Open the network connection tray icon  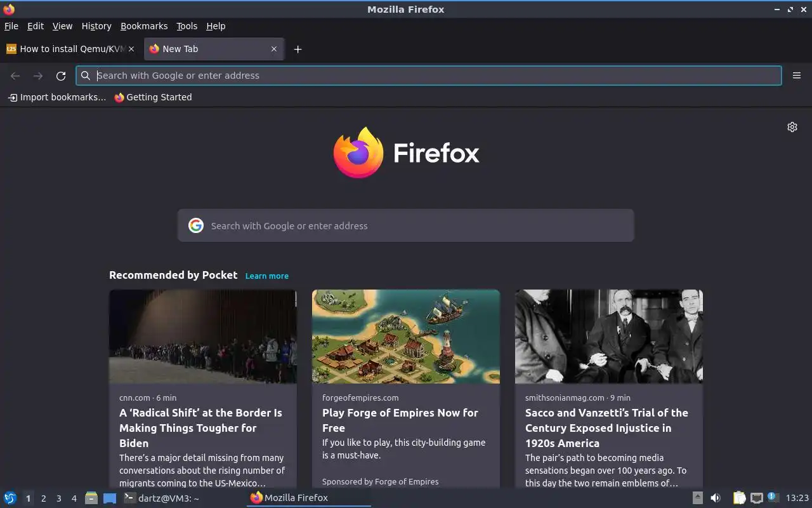click(x=756, y=498)
